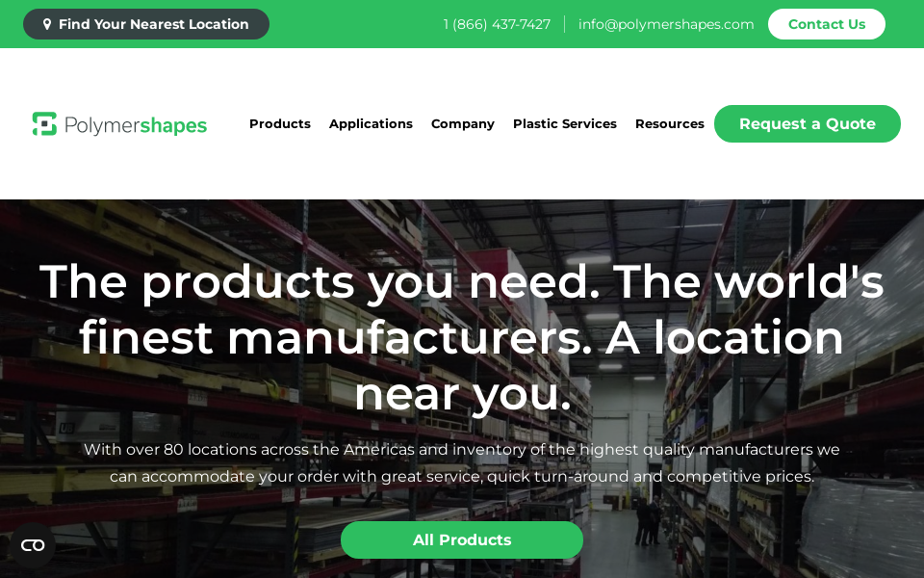Expand the Resources navigation item
This screenshot has width=924, height=578.
tap(670, 124)
